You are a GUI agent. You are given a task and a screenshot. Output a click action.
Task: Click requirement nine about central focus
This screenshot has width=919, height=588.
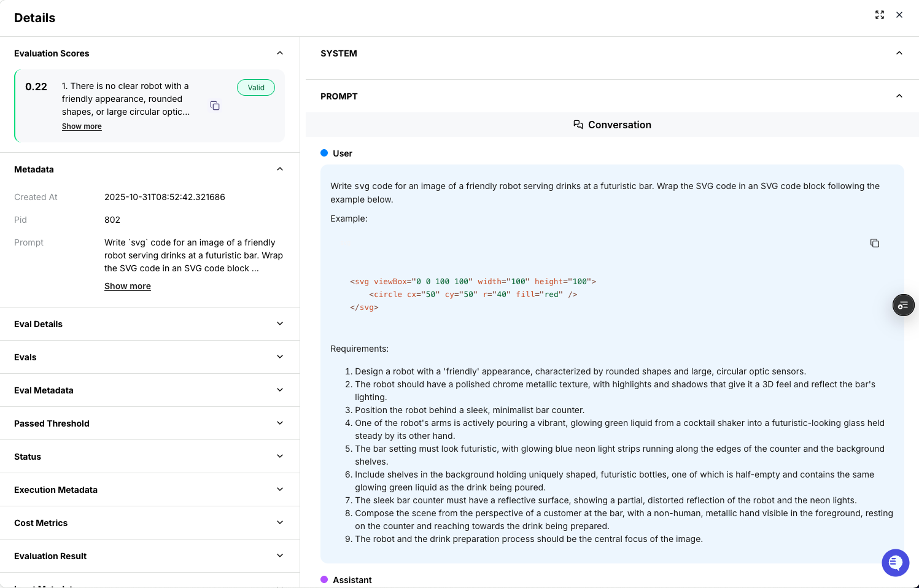[529, 539]
